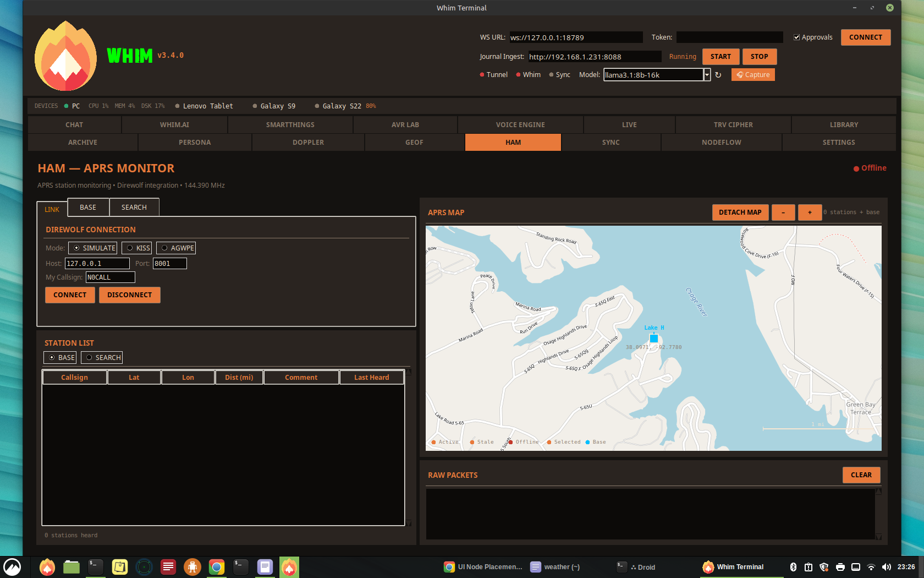Click the Capture camera button
Screen dimensions: 924x578
click(753, 75)
